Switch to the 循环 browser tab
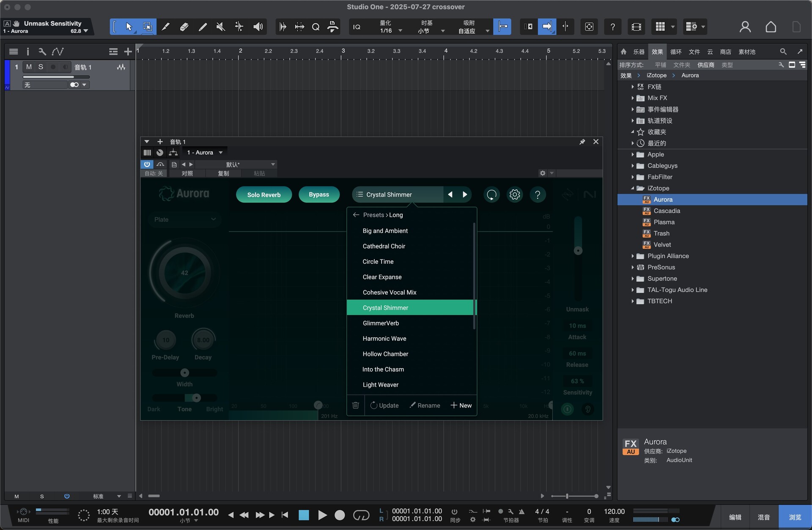Viewport: 812px width, 530px height. [x=676, y=52]
